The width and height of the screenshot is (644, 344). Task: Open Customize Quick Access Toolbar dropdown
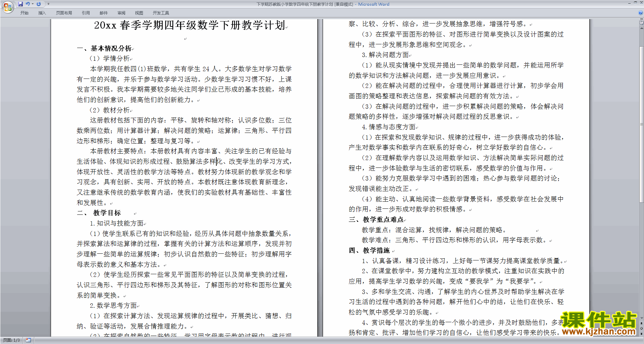click(48, 4)
